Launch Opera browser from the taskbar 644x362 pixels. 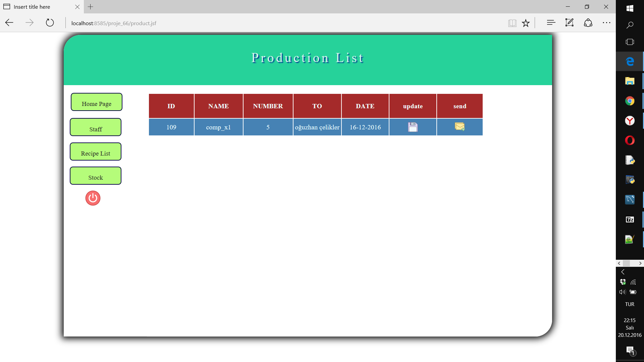point(630,140)
